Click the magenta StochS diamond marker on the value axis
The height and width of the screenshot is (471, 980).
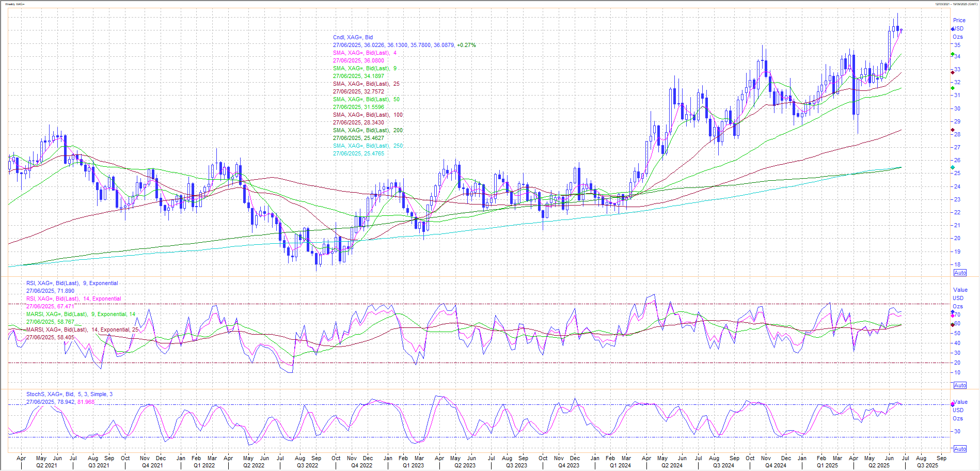953,404
